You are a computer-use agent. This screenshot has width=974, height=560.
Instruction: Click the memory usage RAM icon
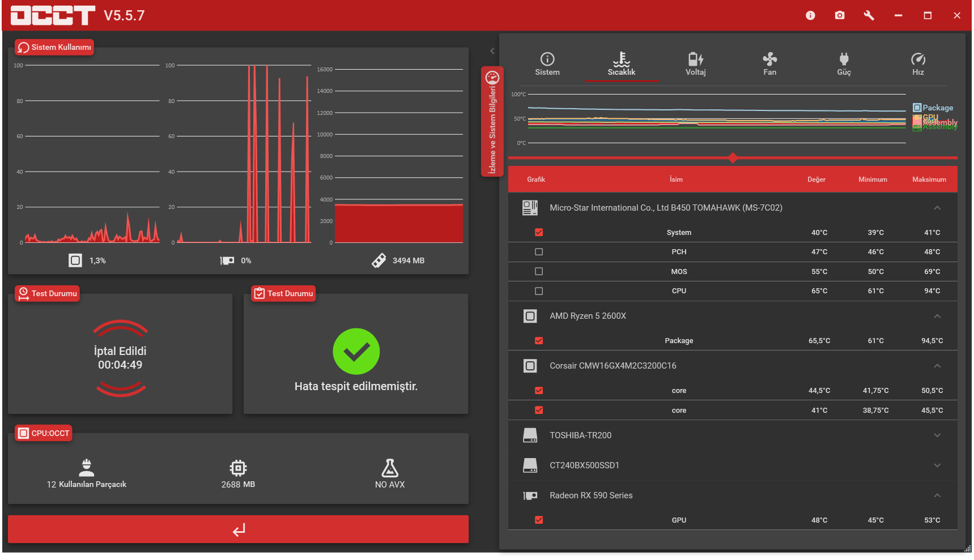(378, 260)
